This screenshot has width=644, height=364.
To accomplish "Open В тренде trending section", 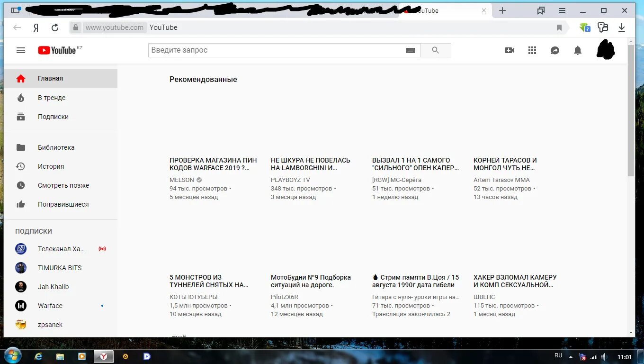I will (61, 98).
